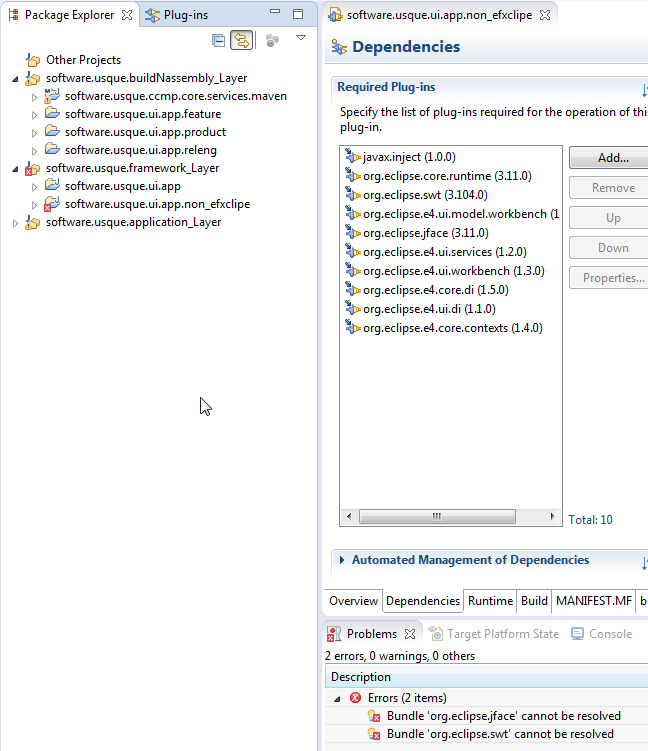Click working set icon of software.usque.framework_Layer
The height and width of the screenshot is (751, 648).
(33, 169)
